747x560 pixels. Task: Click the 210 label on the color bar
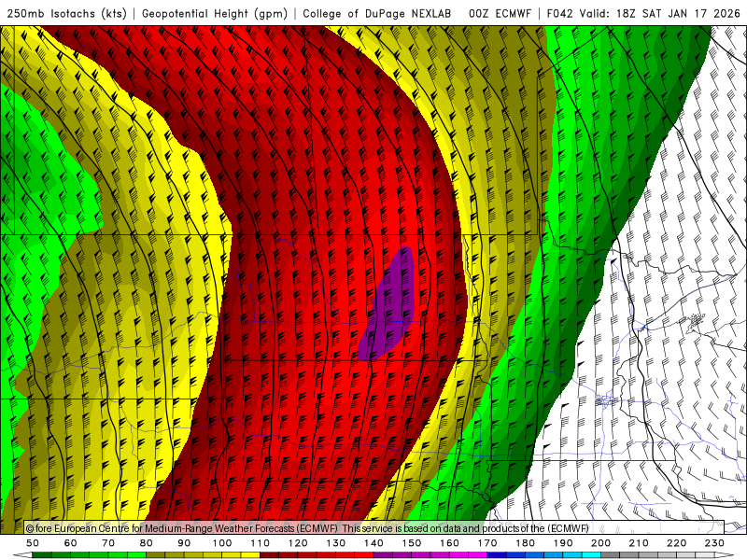click(640, 543)
